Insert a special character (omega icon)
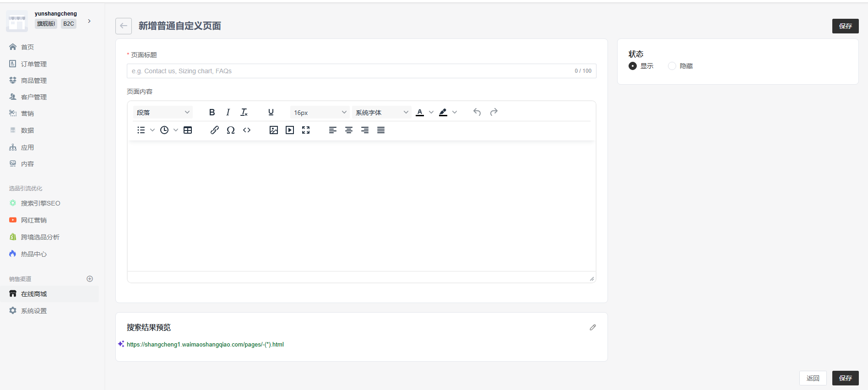The height and width of the screenshot is (390, 868). click(x=231, y=130)
